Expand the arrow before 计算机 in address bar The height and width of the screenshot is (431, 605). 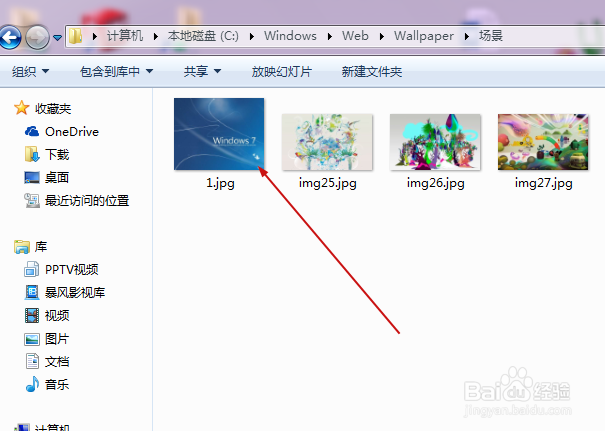(x=95, y=36)
